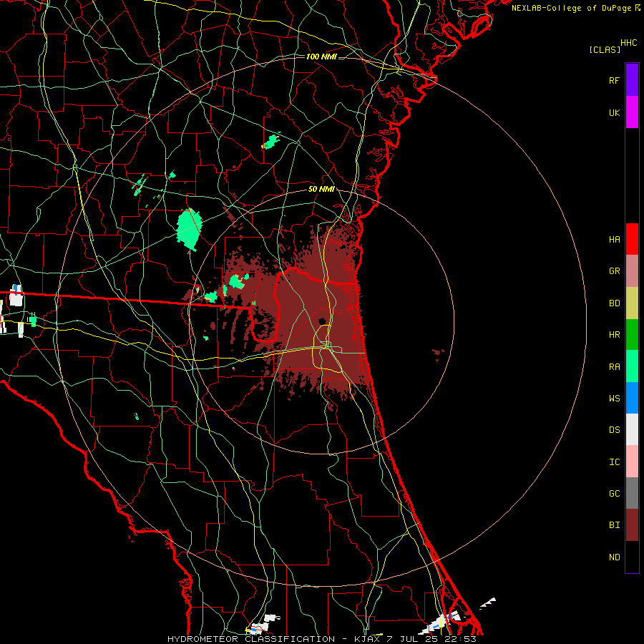This screenshot has height=644, width=644.
Task: Click the BD legend label
Action: pyautogui.click(x=614, y=303)
